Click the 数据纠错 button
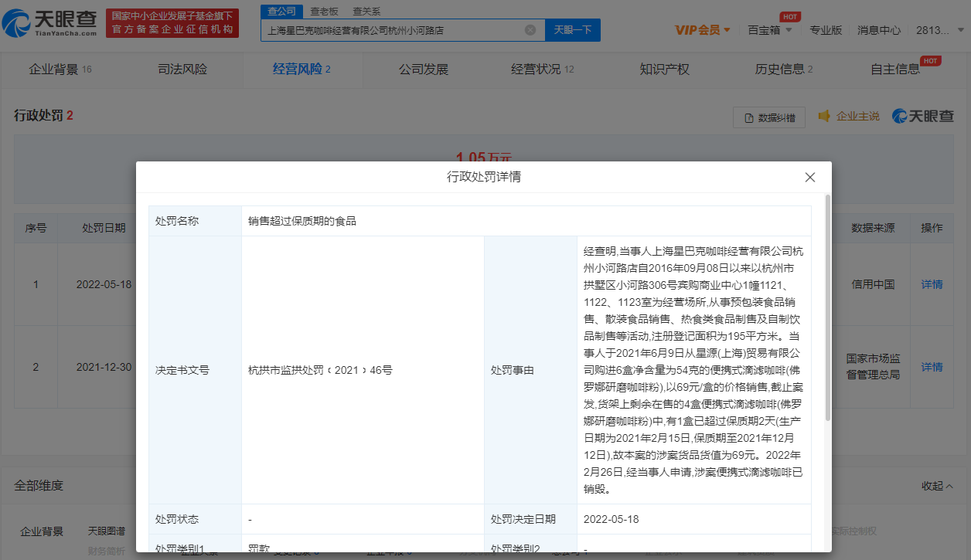The width and height of the screenshot is (971, 560). pos(769,117)
